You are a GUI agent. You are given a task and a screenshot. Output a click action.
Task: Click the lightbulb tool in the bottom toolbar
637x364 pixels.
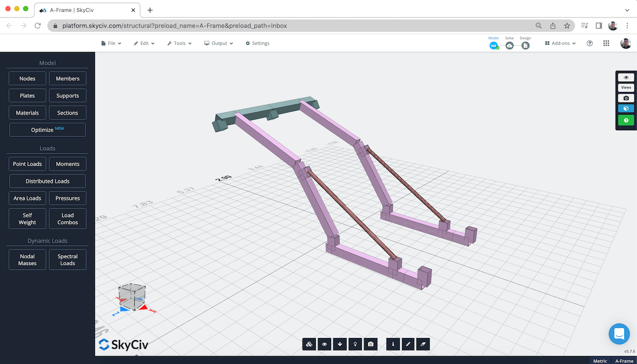(355, 344)
